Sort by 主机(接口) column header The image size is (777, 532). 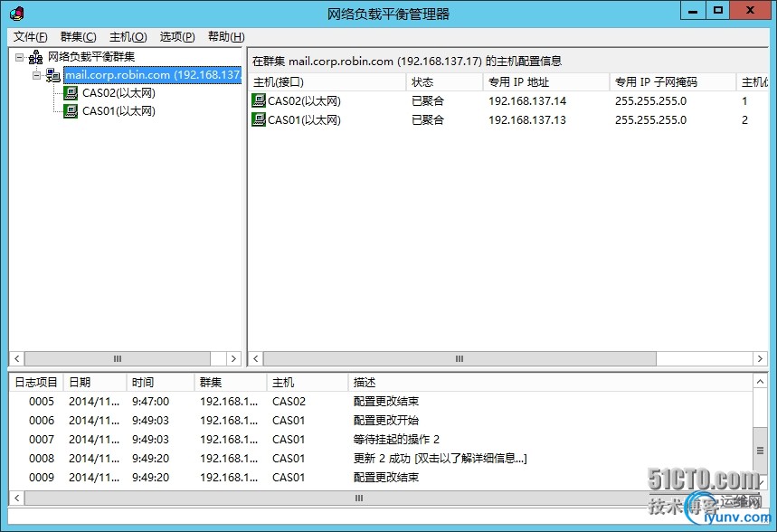coord(327,81)
